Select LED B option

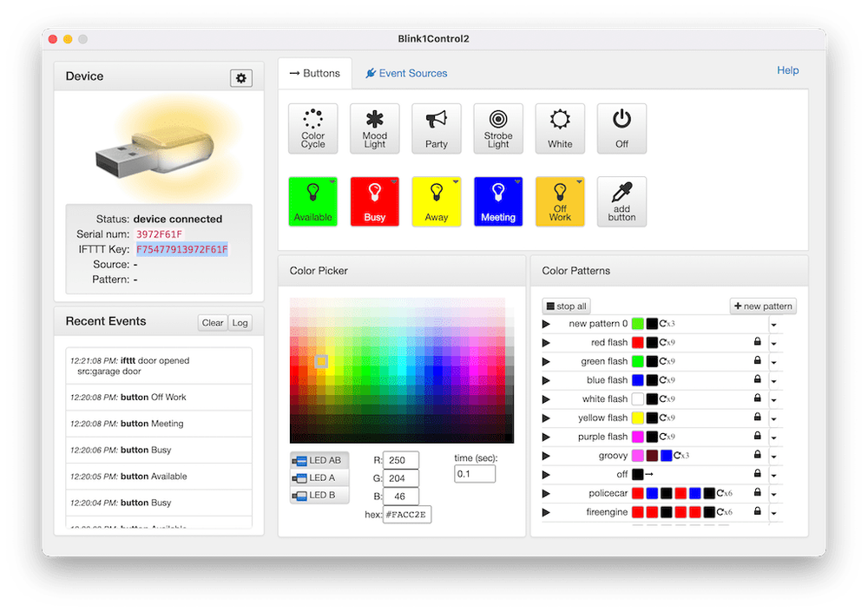(319, 495)
